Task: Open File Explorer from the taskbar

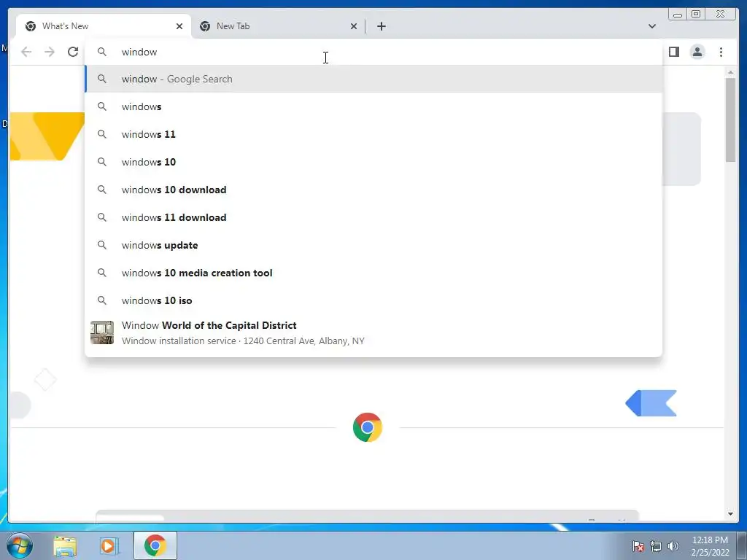Action: [65, 545]
